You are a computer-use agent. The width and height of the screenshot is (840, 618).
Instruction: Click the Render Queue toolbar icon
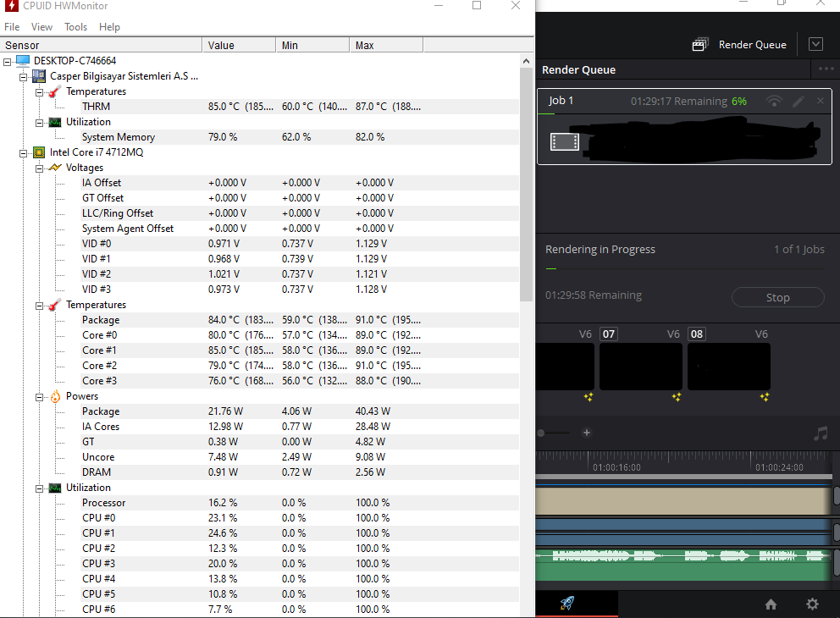700,45
